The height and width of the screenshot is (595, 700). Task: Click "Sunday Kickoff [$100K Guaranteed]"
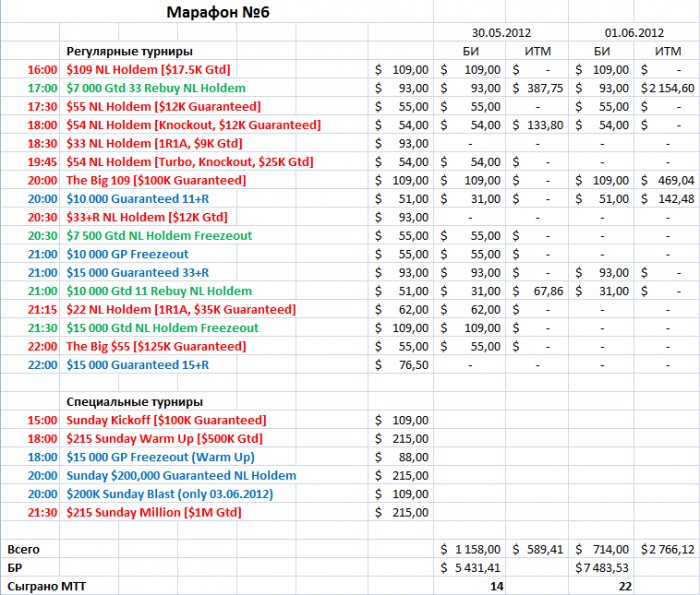tap(166, 420)
